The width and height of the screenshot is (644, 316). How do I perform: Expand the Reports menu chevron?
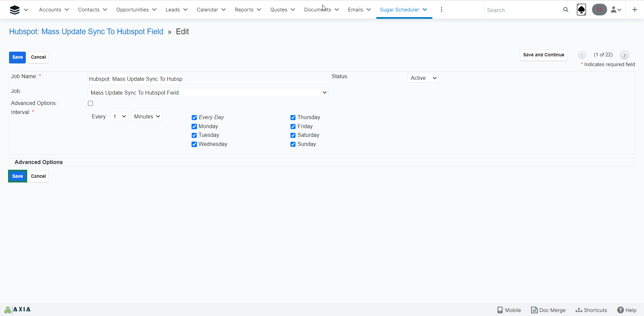259,10
